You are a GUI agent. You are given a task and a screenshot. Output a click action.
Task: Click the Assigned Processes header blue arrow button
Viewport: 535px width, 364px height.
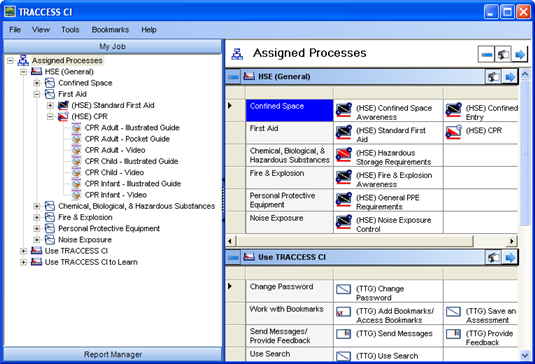(520, 55)
